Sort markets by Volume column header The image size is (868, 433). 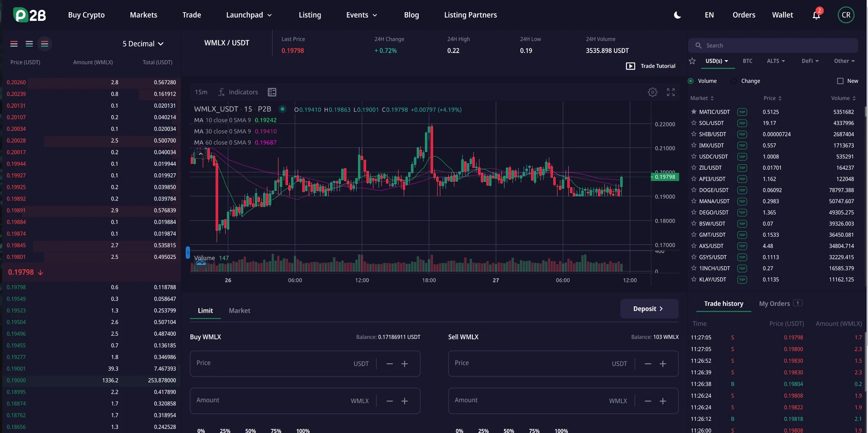pyautogui.click(x=843, y=98)
